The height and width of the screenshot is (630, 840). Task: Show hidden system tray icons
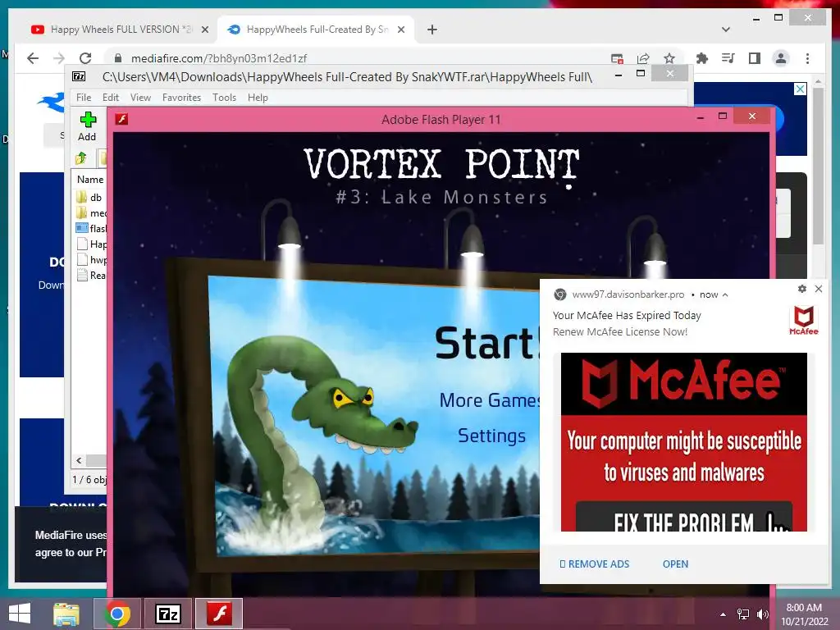pyautogui.click(x=724, y=614)
